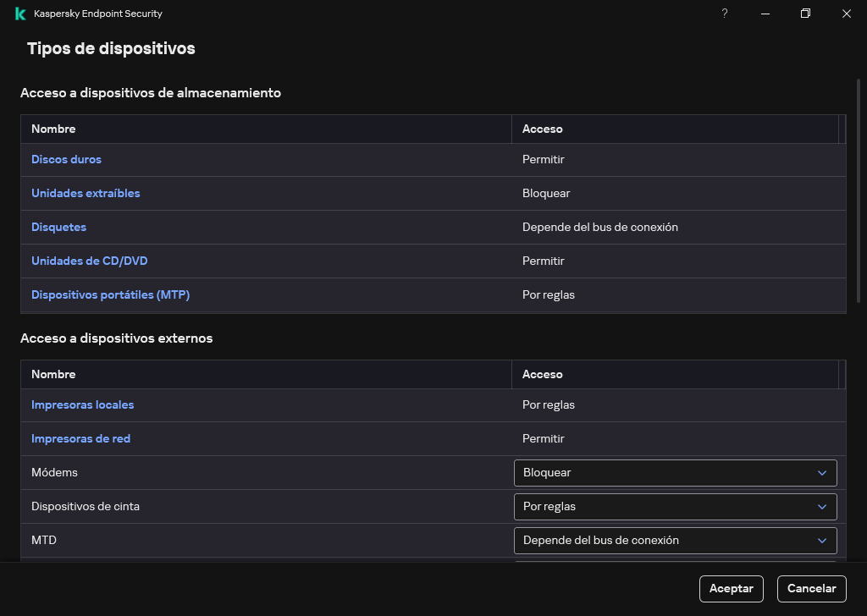
Task: Open Dispositivos portátiles (MTP) rules
Action: coord(110,294)
